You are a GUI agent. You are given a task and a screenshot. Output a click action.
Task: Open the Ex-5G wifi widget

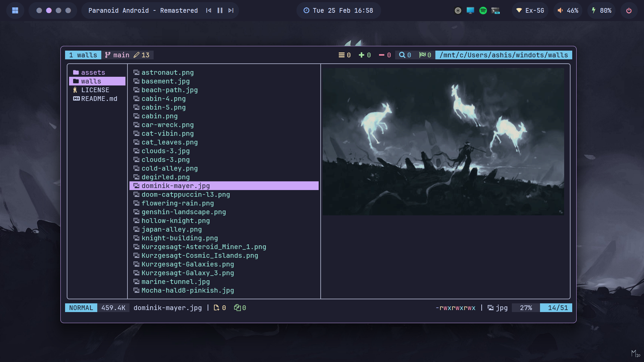point(530,10)
